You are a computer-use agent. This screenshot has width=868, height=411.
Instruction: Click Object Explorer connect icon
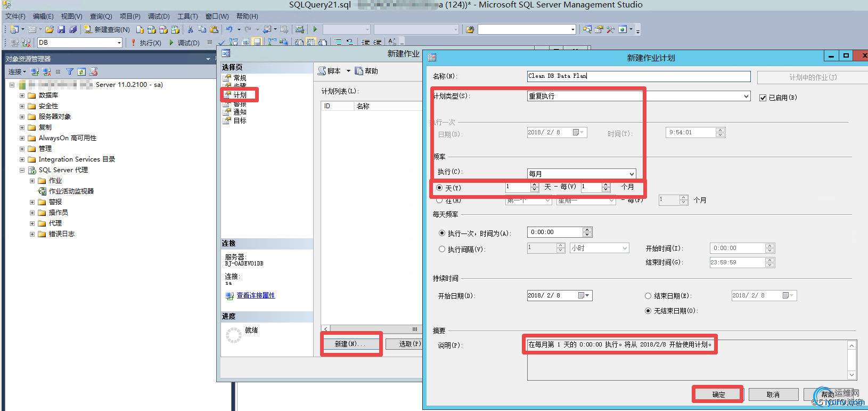pos(35,71)
